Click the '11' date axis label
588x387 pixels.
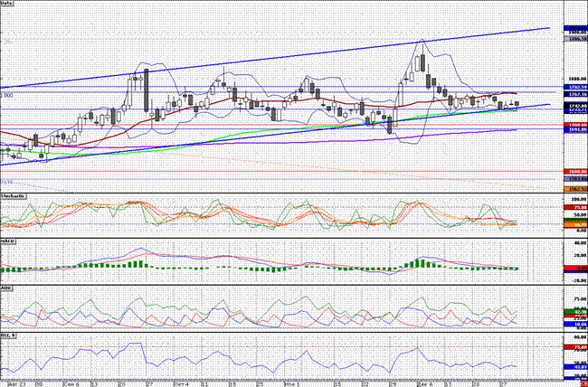(204, 384)
